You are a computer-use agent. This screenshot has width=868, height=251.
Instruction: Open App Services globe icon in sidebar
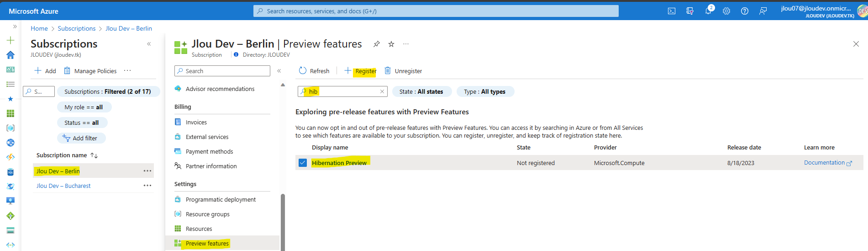tap(11, 143)
